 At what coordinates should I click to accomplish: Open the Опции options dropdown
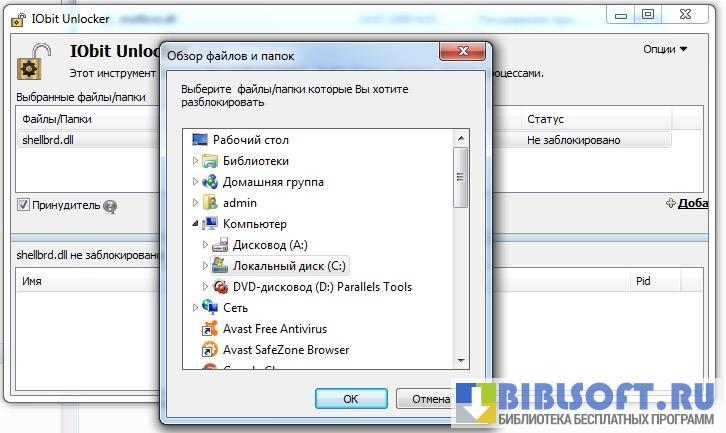click(x=664, y=49)
